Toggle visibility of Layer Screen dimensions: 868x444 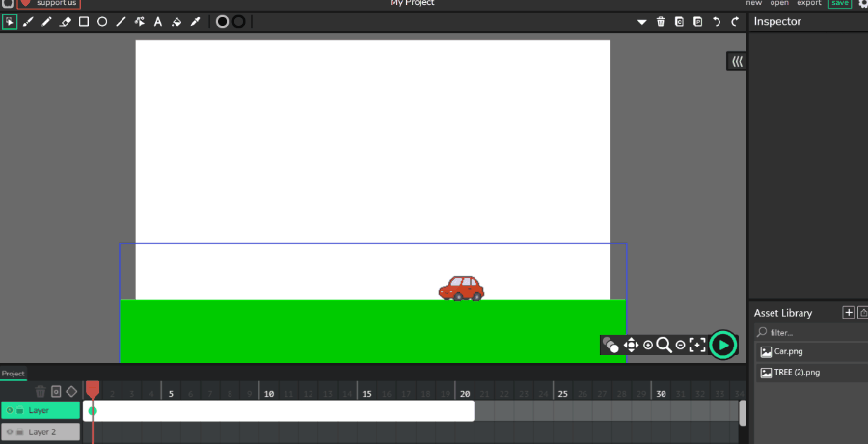click(x=10, y=411)
